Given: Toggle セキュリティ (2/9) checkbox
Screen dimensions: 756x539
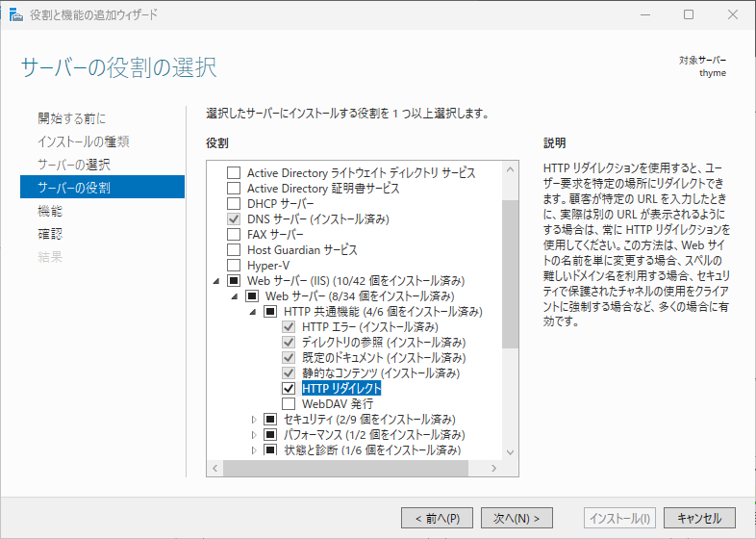Looking at the screenshot, I should 270,420.
